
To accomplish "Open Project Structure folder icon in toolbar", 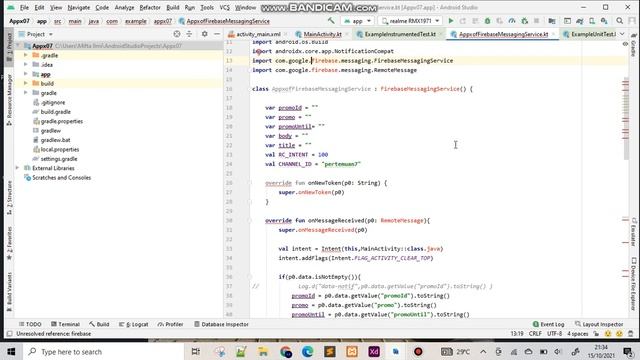I will tap(552, 21).
